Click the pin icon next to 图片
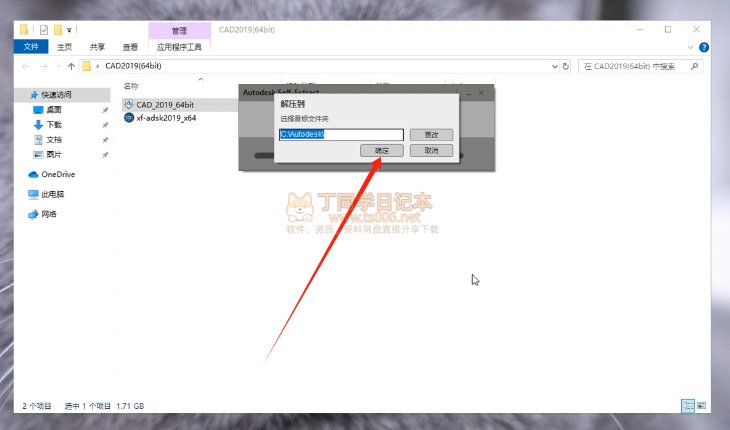 pyautogui.click(x=105, y=155)
